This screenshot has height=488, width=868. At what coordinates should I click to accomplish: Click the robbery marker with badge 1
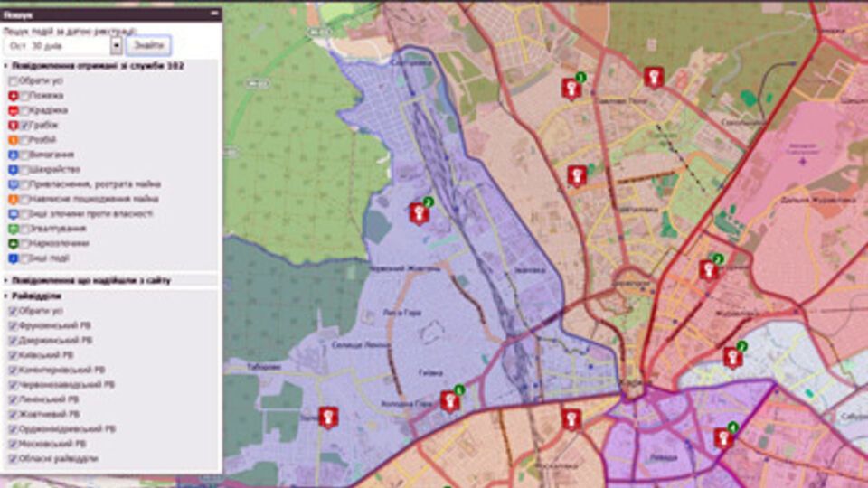pyautogui.click(x=570, y=88)
